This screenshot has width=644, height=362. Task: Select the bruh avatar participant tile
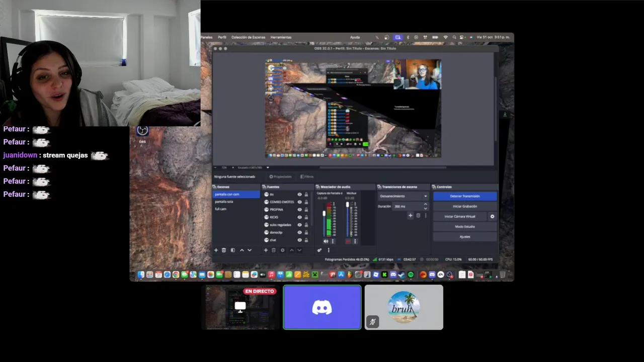[x=404, y=307]
